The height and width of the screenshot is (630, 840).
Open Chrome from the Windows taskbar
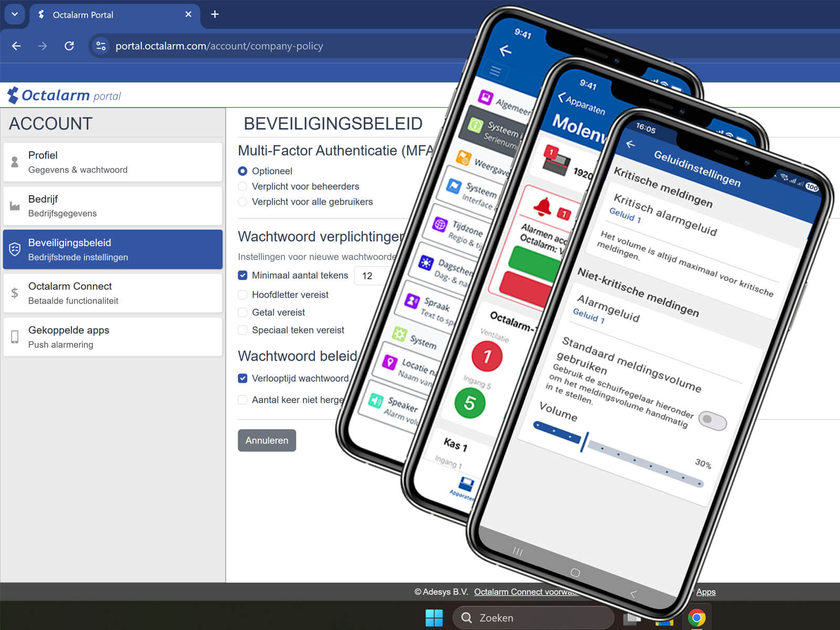coord(697,618)
